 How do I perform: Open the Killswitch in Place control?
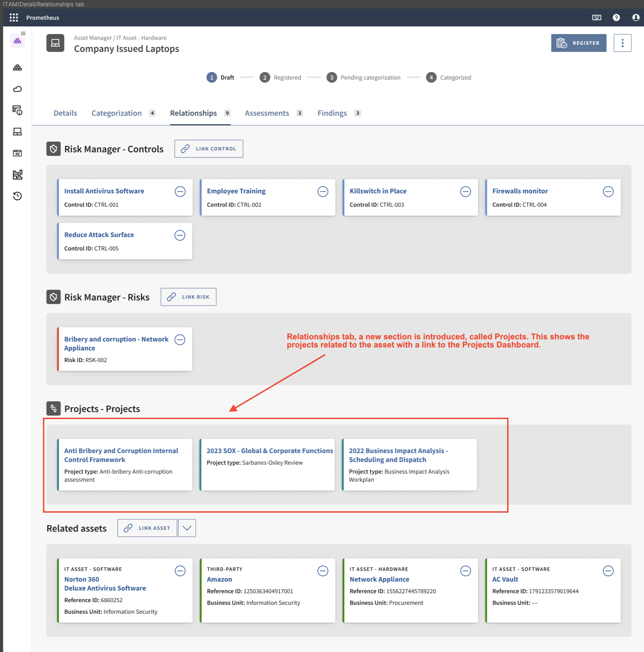378,191
